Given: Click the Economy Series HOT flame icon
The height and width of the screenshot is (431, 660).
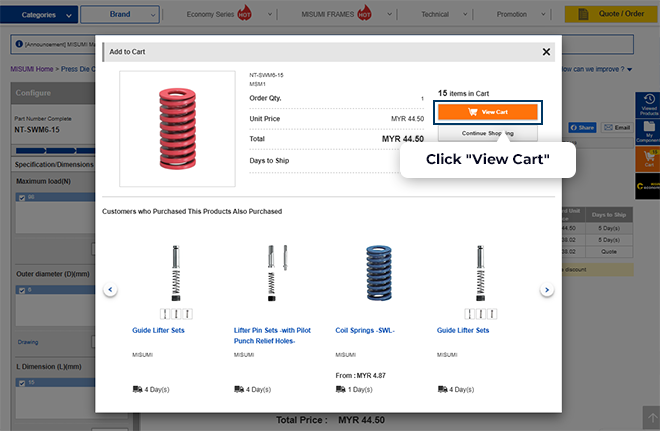Looking at the screenshot, I should coord(245,13).
